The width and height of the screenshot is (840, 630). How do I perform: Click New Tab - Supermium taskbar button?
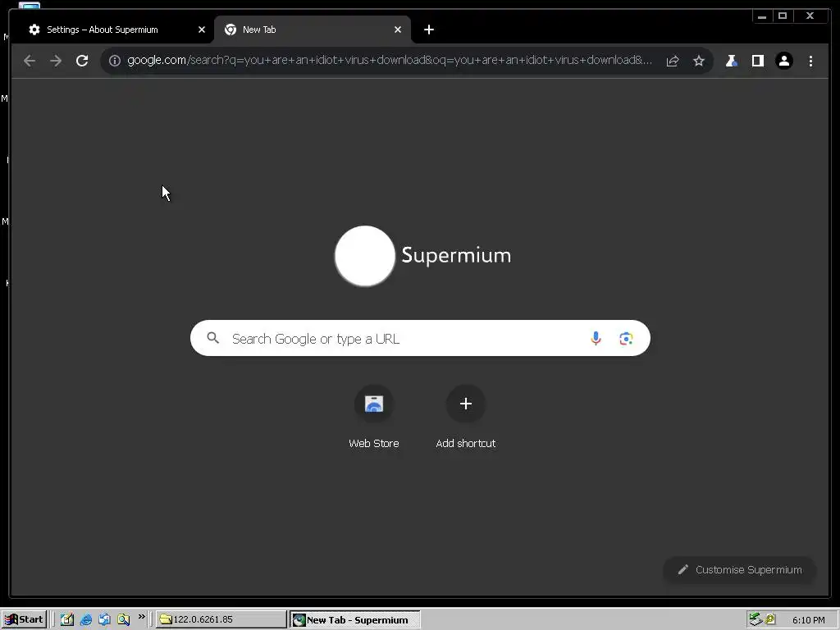pyautogui.click(x=355, y=619)
